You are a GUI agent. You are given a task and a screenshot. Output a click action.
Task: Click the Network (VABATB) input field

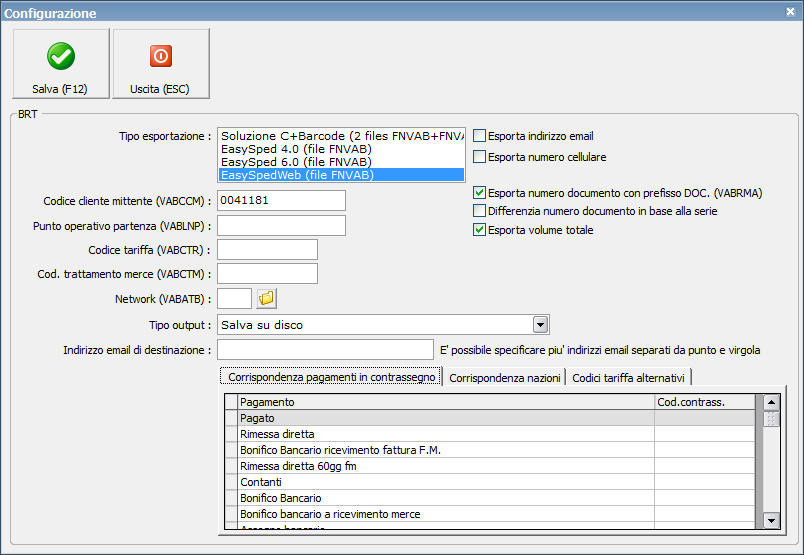[234, 299]
